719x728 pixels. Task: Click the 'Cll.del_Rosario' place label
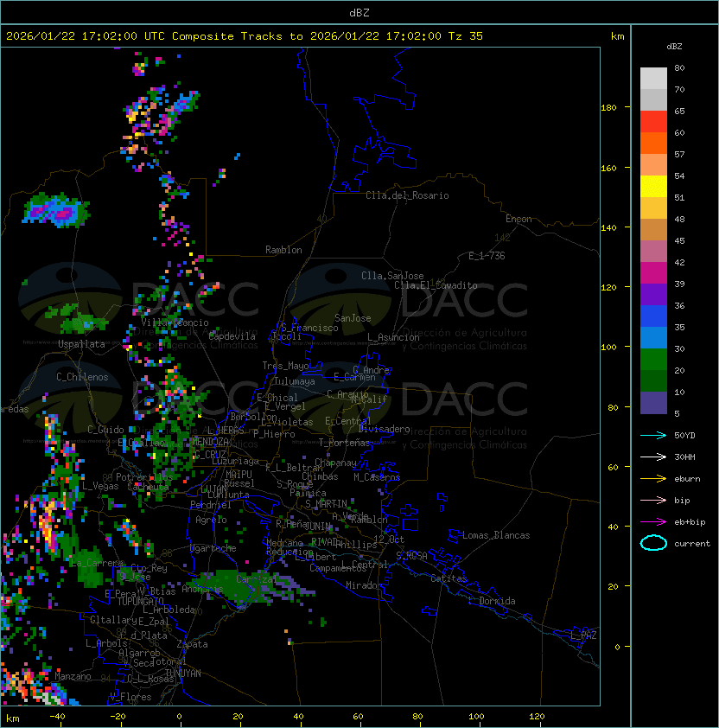click(407, 195)
